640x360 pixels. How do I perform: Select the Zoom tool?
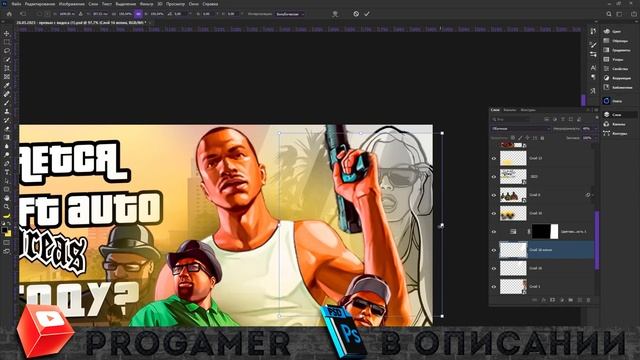[7, 207]
